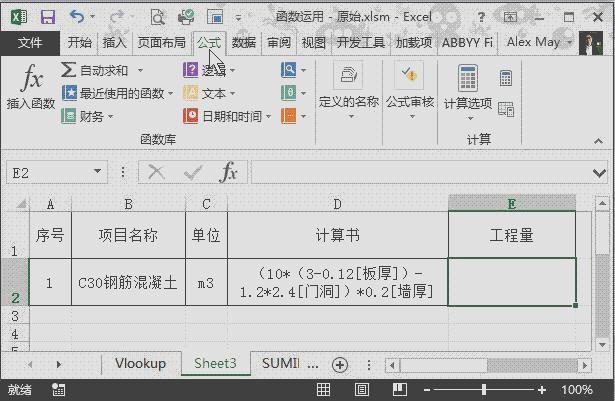
Task: Click the Select All corner triangle
Action: 21,204
